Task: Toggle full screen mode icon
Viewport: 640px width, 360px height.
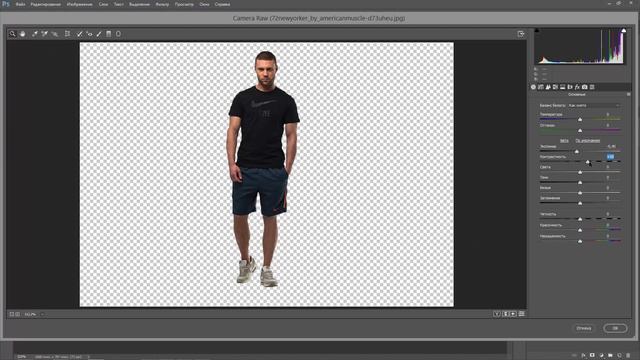Action: 521,34
